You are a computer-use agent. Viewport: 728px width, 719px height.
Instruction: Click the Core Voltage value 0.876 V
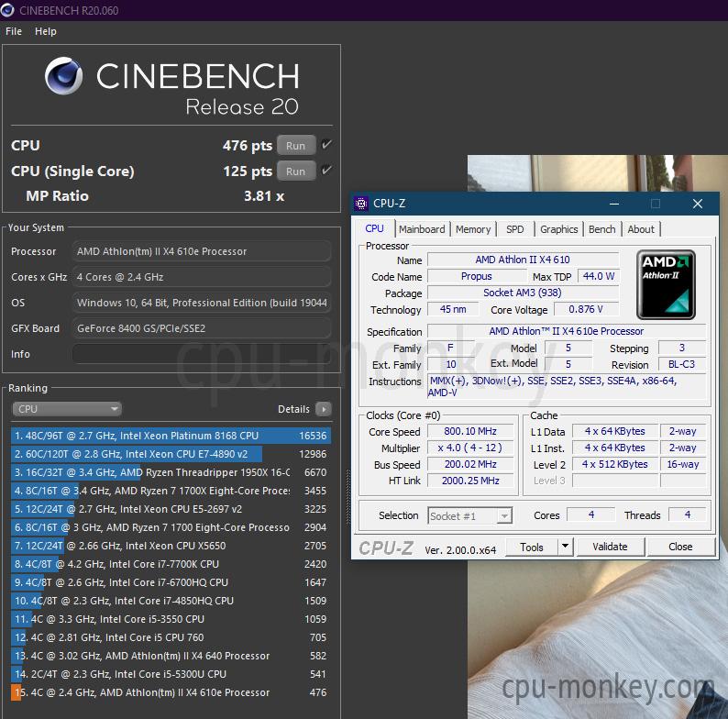click(586, 309)
